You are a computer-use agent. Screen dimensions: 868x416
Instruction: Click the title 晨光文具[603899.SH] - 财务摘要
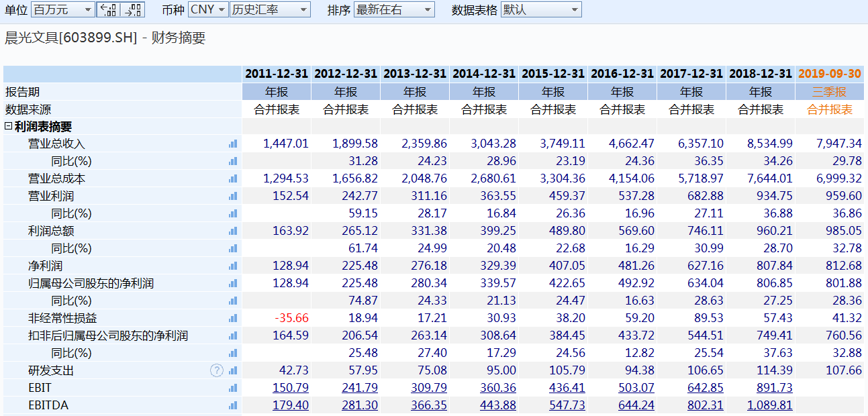[x=105, y=38]
